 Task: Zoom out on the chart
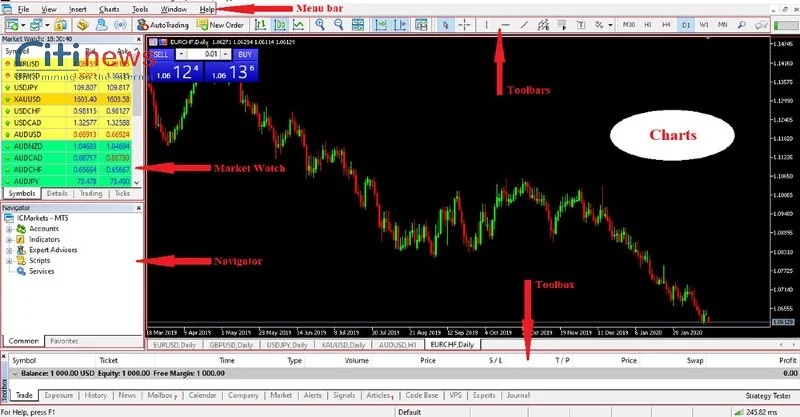(x=338, y=24)
